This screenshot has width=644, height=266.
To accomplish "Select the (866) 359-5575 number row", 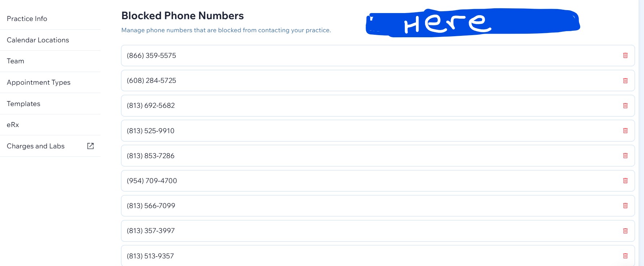I will (x=378, y=55).
